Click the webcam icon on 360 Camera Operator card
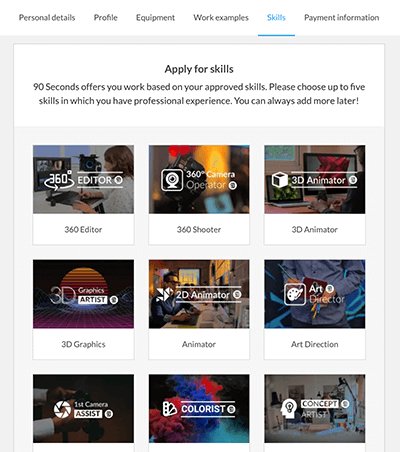 pos(172,180)
